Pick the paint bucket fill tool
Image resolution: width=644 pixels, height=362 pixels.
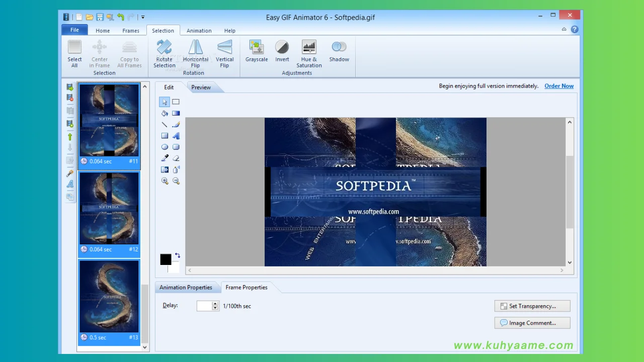pos(165,113)
